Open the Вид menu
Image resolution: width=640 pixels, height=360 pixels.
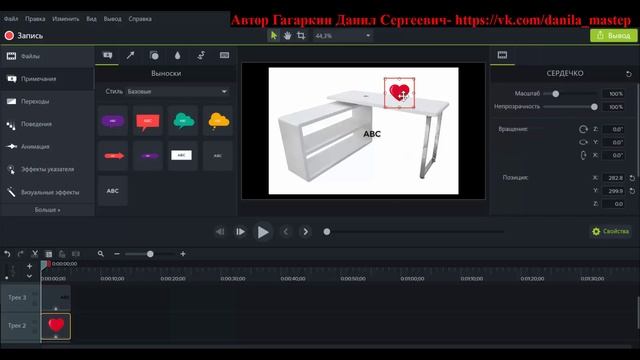coord(91,19)
